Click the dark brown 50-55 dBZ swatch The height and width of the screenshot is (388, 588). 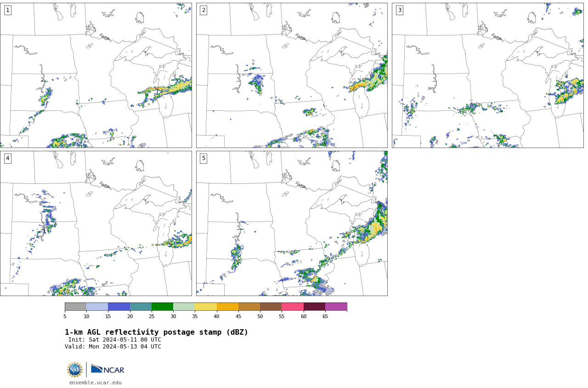pyautogui.click(x=271, y=307)
